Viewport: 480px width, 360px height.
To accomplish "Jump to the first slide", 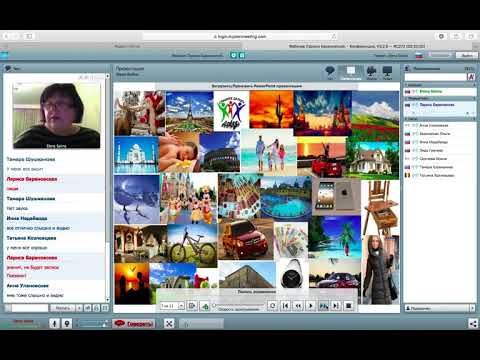I will point(285,305).
